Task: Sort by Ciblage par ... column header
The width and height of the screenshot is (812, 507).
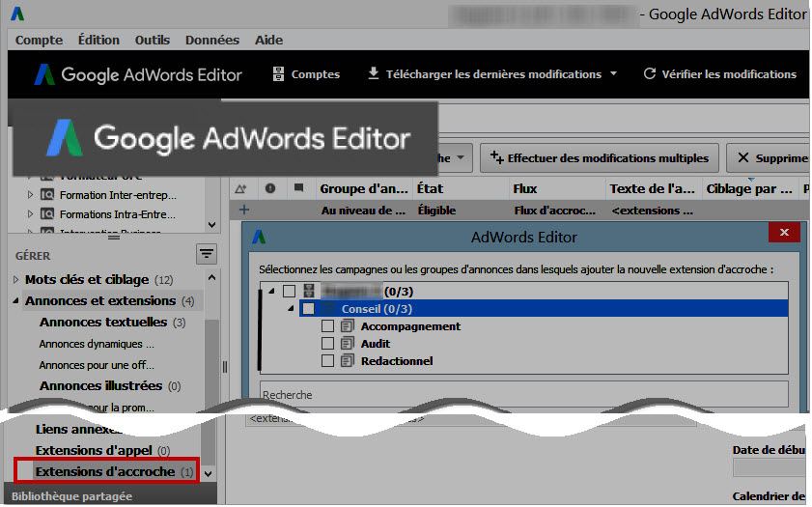Action: [x=749, y=189]
